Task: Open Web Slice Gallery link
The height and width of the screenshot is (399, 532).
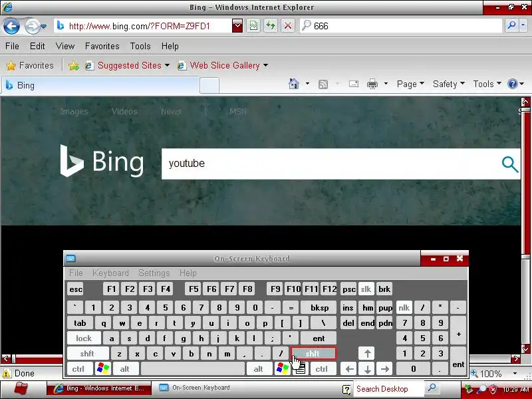Action: click(x=223, y=65)
